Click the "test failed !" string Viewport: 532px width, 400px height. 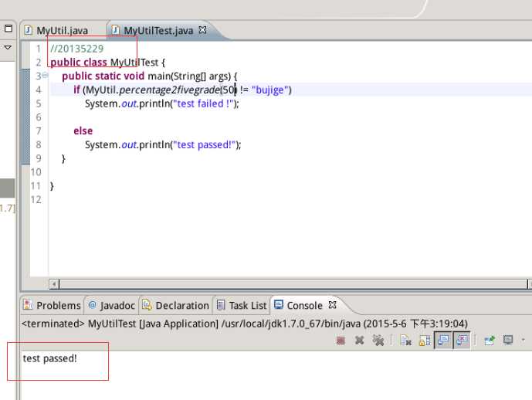pos(204,103)
